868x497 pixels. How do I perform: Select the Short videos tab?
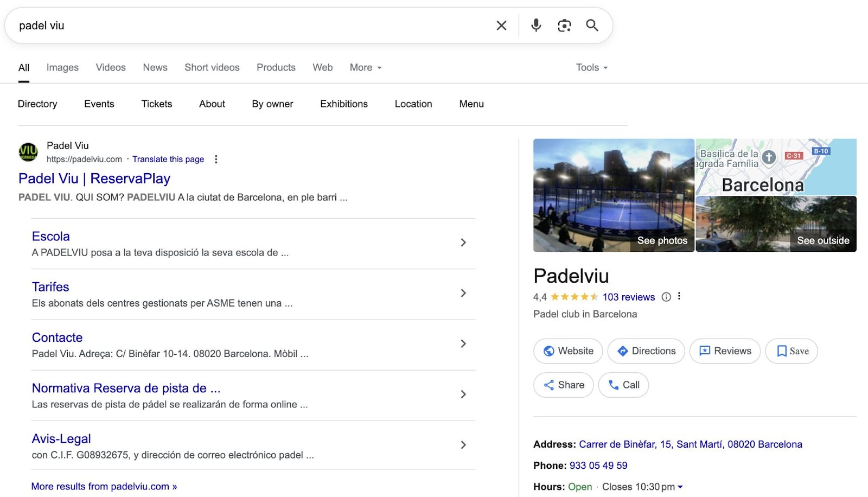[212, 67]
